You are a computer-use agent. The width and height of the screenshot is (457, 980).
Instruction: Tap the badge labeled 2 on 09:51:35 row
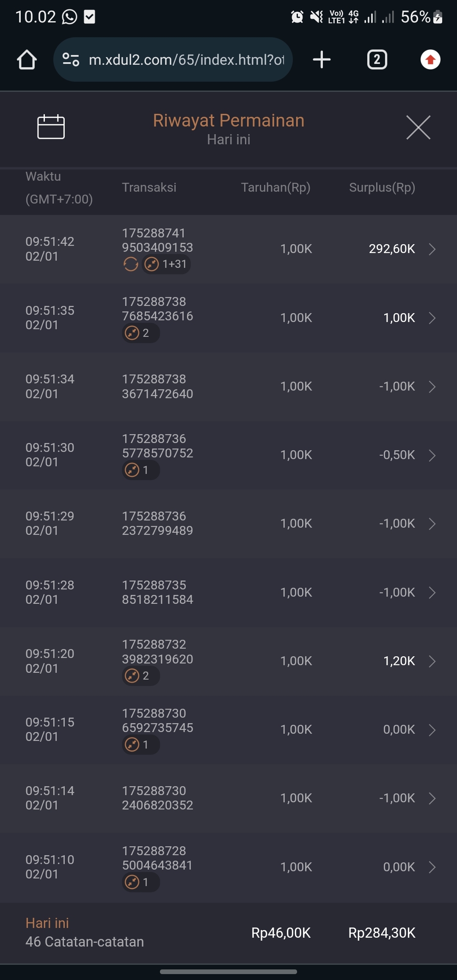click(x=140, y=333)
